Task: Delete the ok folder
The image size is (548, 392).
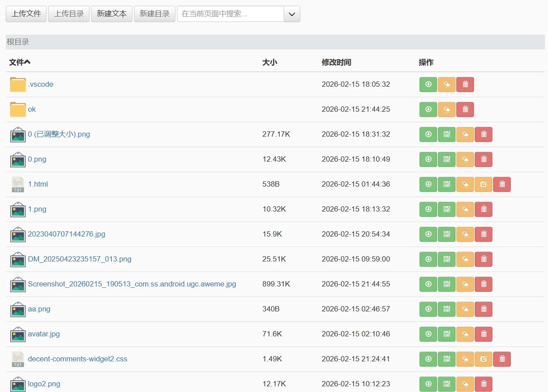Action: [x=465, y=109]
